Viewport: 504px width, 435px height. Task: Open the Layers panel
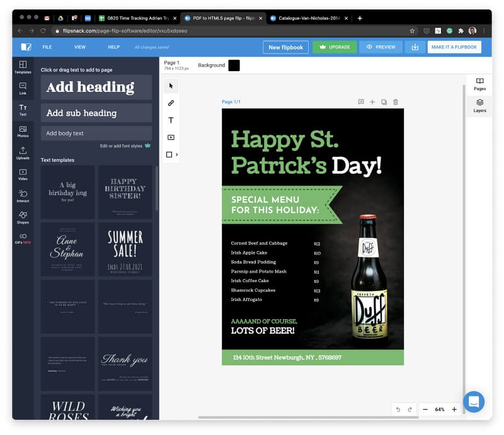click(479, 106)
